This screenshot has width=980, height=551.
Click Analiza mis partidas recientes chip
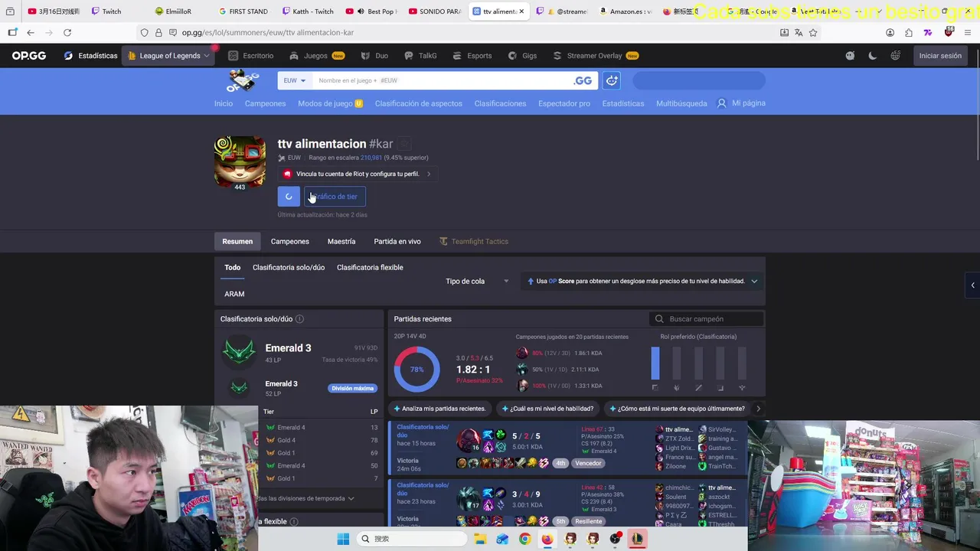(x=439, y=409)
